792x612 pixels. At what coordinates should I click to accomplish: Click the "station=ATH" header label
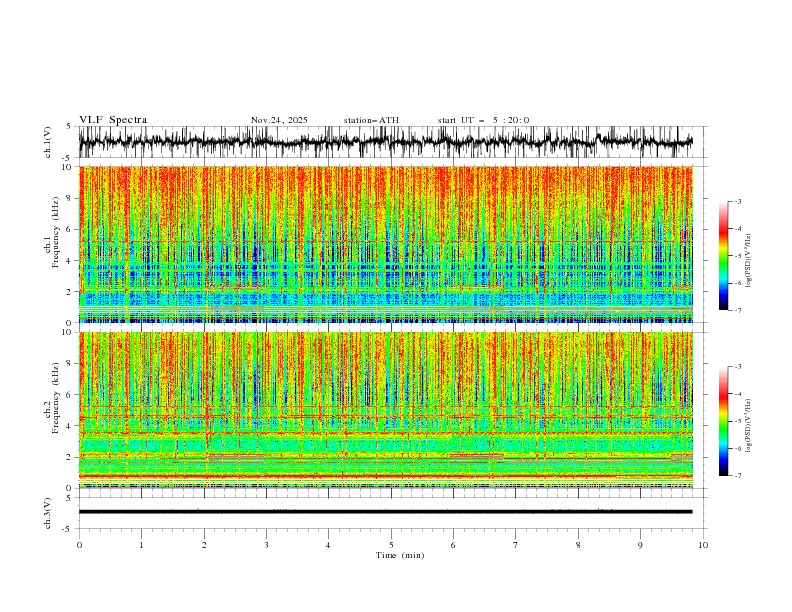click(371, 120)
